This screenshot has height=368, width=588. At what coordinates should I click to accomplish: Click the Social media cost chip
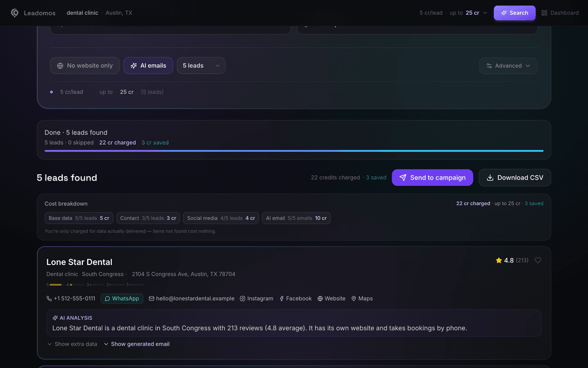tap(221, 218)
